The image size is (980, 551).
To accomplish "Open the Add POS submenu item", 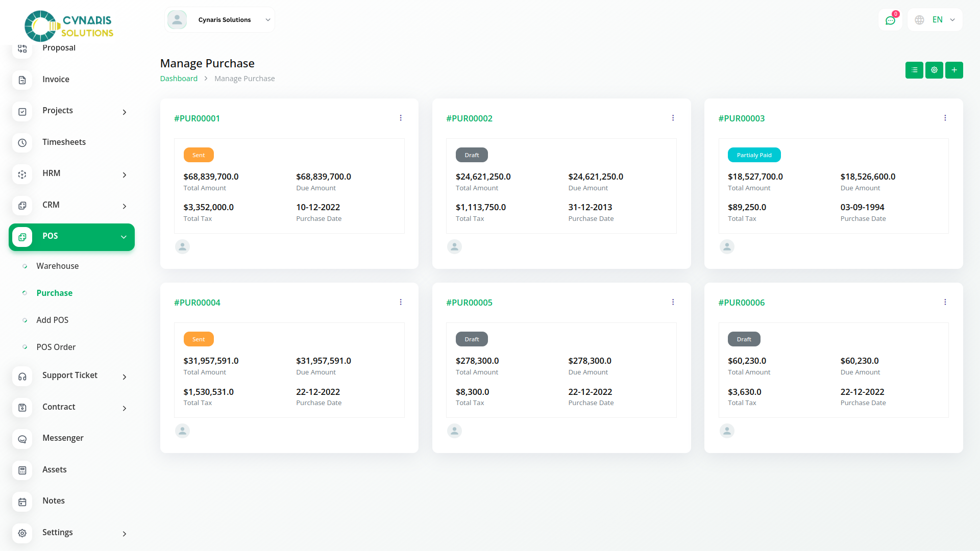I will [x=52, y=320].
